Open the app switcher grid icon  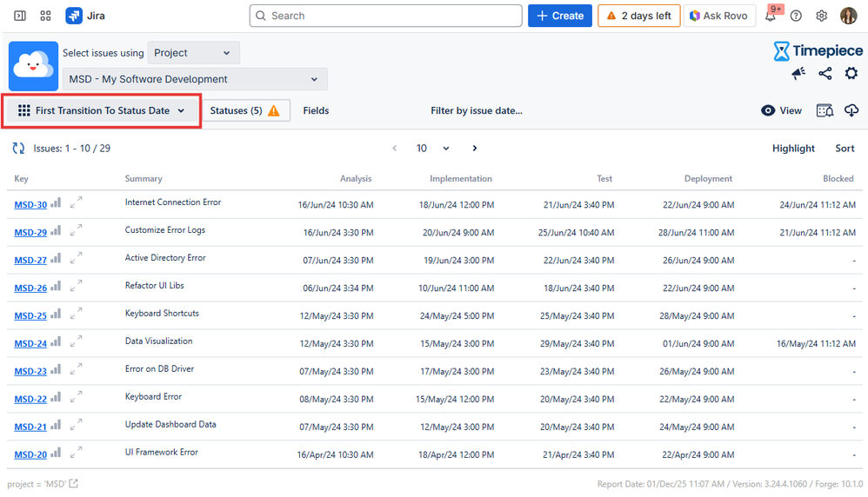pos(45,16)
